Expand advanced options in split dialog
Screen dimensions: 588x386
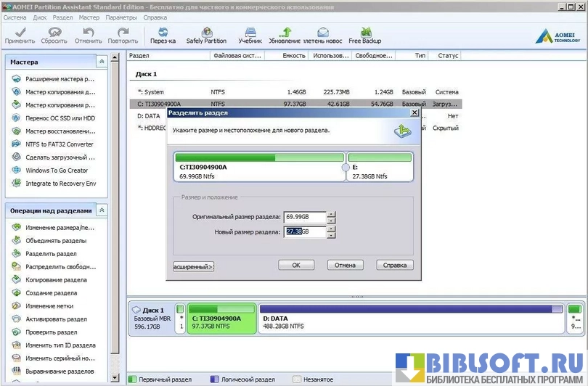pyautogui.click(x=193, y=266)
